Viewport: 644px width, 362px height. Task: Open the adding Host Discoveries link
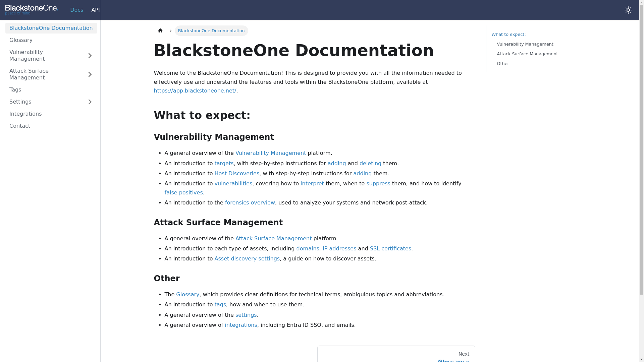click(x=363, y=174)
